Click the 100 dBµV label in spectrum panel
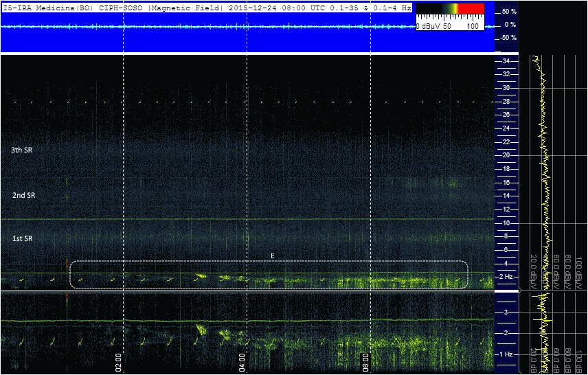The height and width of the screenshot is (375, 588). pos(580,266)
